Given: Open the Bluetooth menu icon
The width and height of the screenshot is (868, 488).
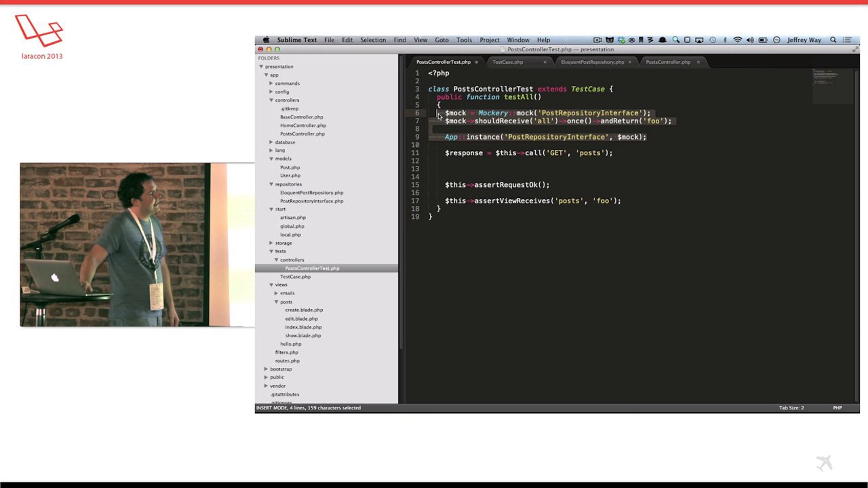Looking at the screenshot, I should tap(725, 40).
